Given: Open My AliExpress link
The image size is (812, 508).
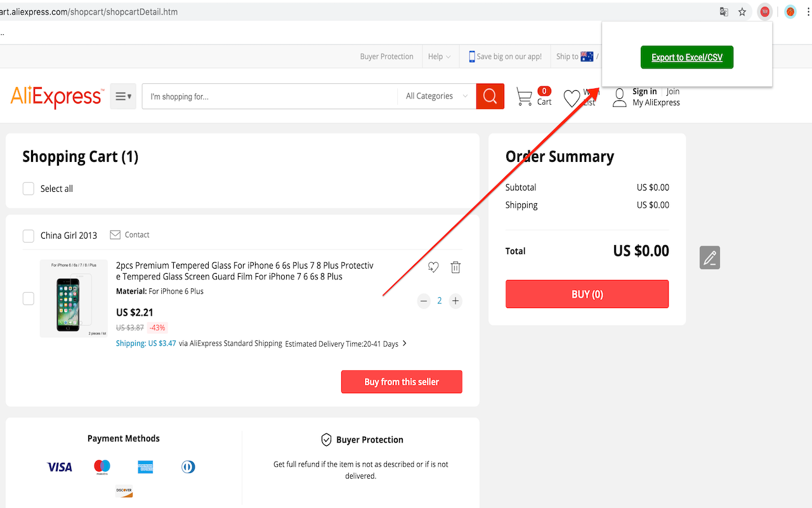Looking at the screenshot, I should pos(656,102).
